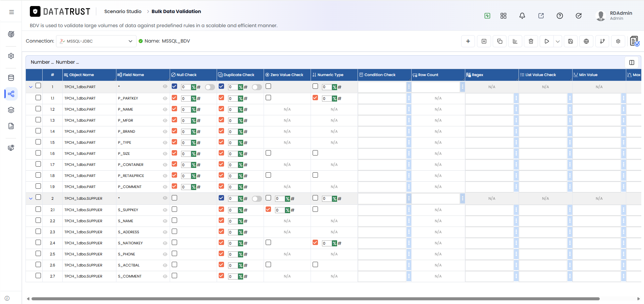This screenshot has height=304, width=644.
Task: Add a new row with plus button
Action: click(468, 41)
